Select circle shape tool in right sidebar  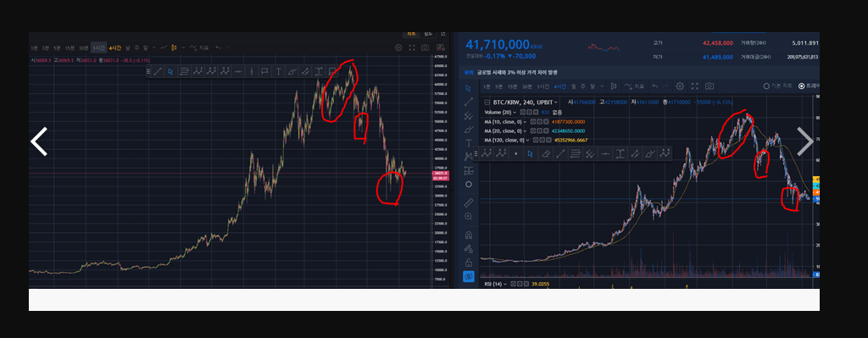[468, 184]
